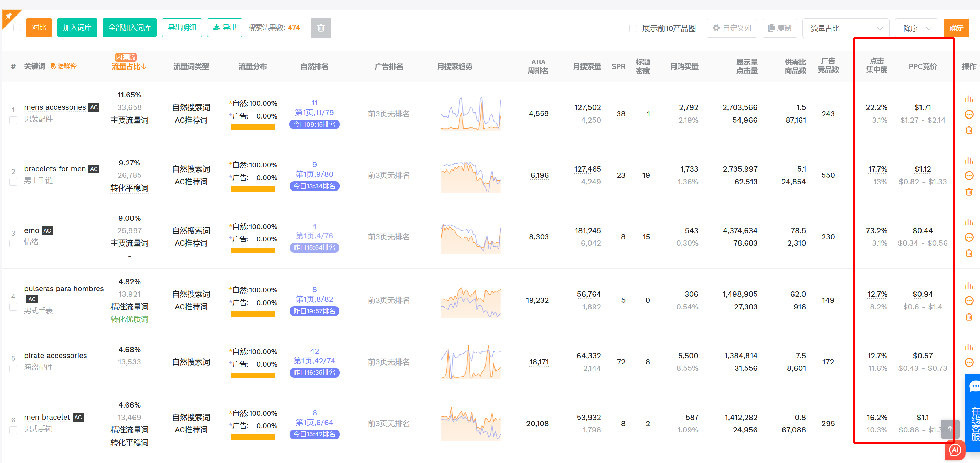Click the 月搜索量 column header
The image size is (980, 463).
587,66
